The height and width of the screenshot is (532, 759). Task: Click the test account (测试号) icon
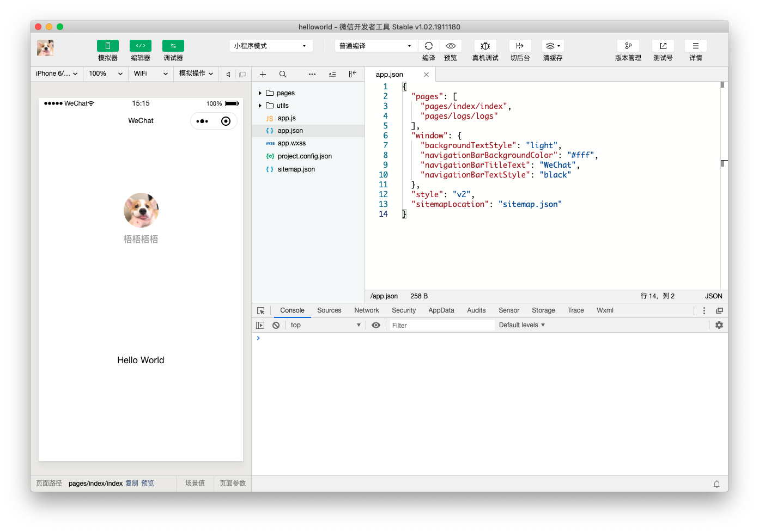[663, 46]
